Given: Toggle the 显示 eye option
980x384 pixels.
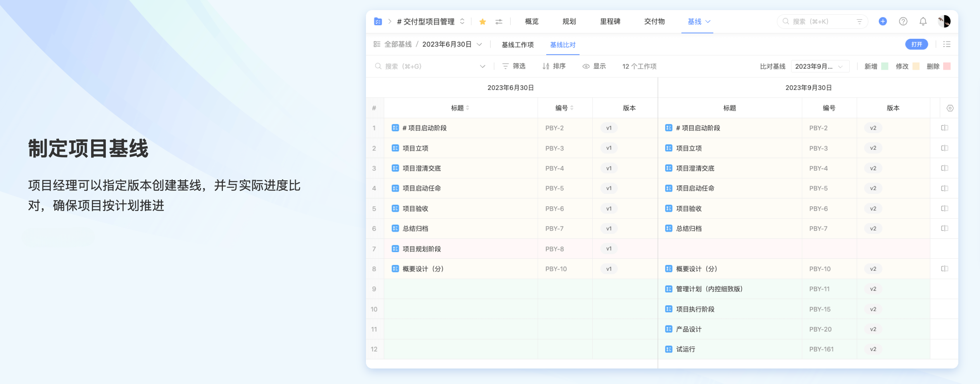Looking at the screenshot, I should [594, 66].
